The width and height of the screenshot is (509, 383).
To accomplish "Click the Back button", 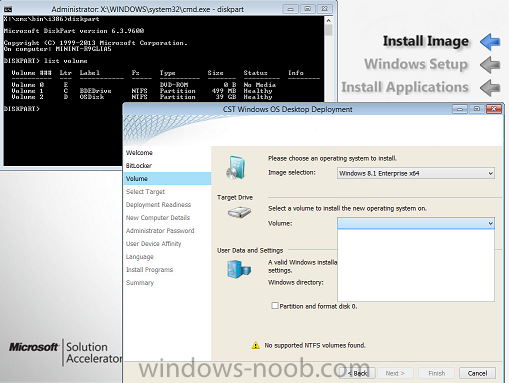I will click(x=358, y=373).
